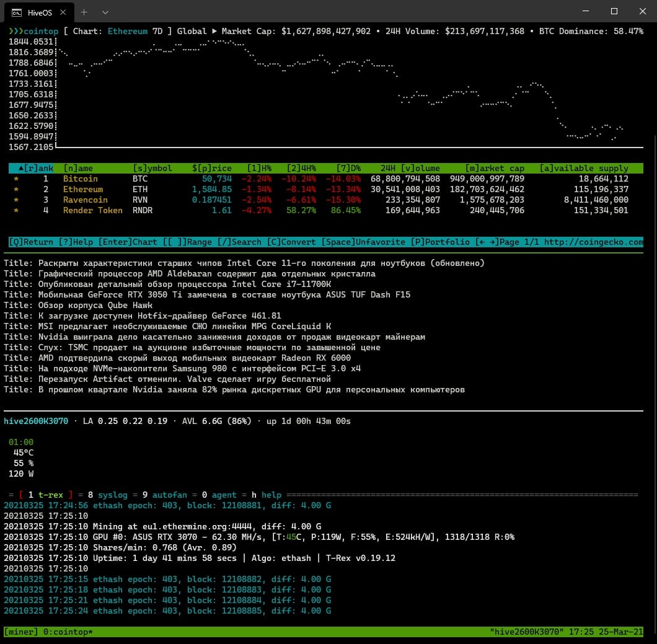The height and width of the screenshot is (644, 657).
Task: Select the Bitcoin coin name
Action: click(80, 179)
